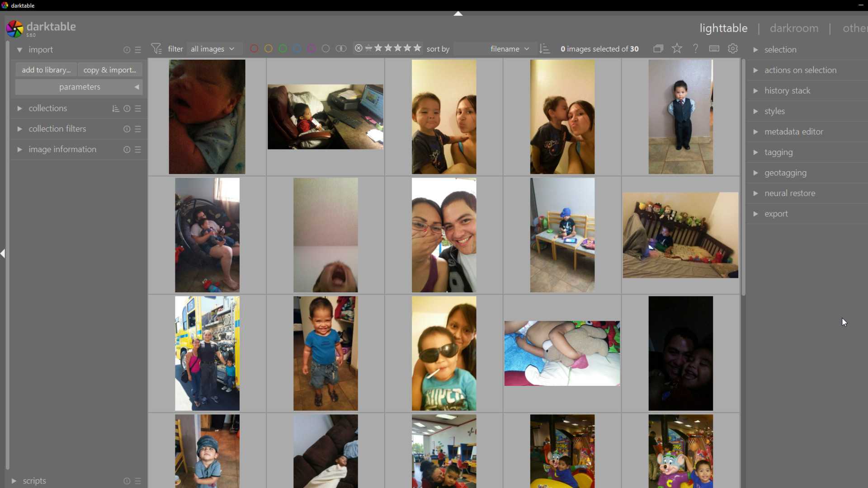
Task: Open the filter funnel icon menu
Action: click(x=156, y=48)
